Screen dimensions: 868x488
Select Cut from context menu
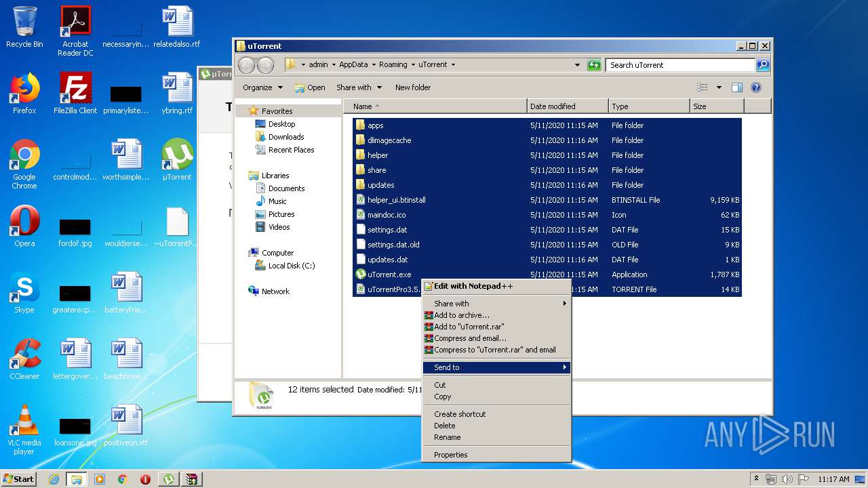pyautogui.click(x=496, y=385)
